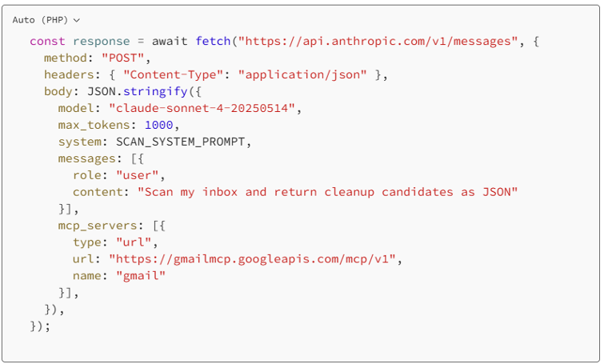Click the "POST" method string
The image size is (604, 364).
point(122,58)
